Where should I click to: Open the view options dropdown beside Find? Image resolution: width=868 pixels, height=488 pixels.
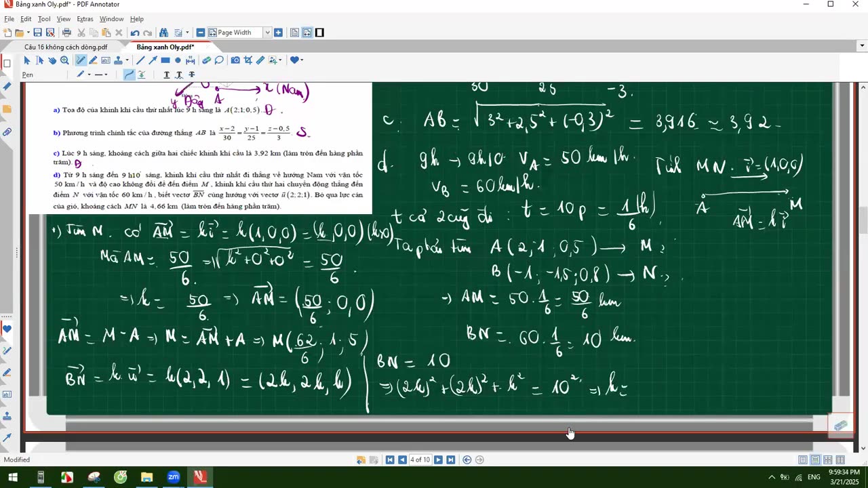point(187,33)
